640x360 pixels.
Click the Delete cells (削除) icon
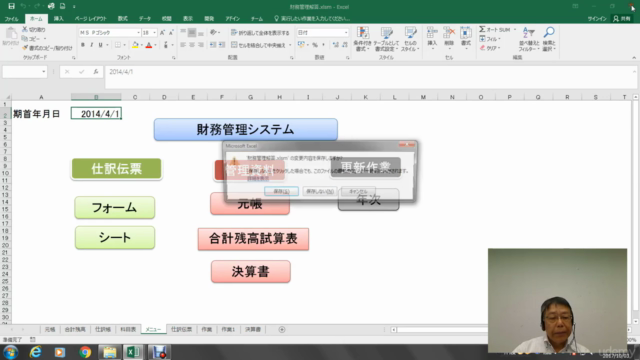[x=449, y=33]
